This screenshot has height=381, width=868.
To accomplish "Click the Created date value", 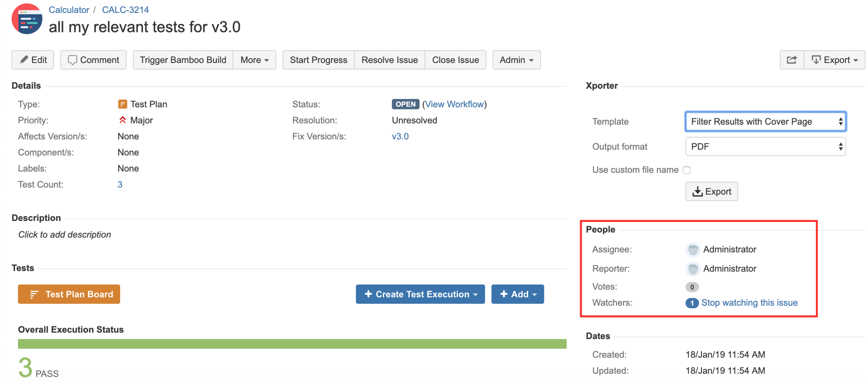I will tap(725, 354).
